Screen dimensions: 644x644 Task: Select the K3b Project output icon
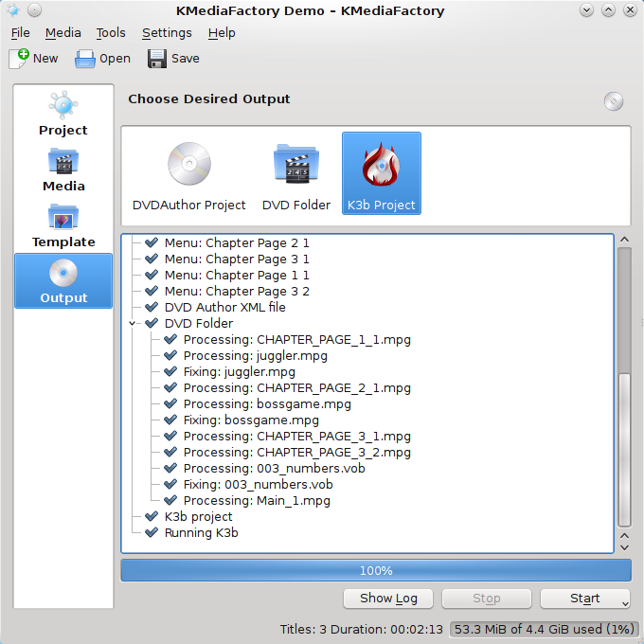[382, 173]
